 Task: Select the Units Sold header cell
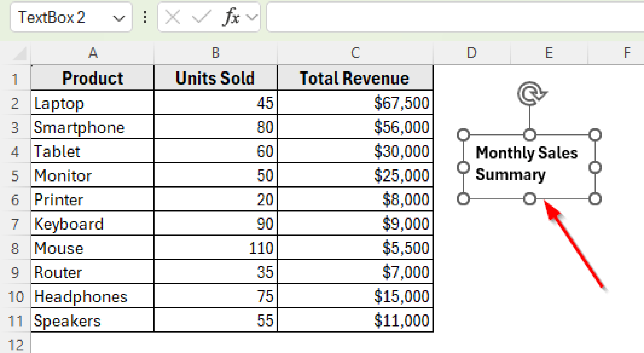click(215, 77)
